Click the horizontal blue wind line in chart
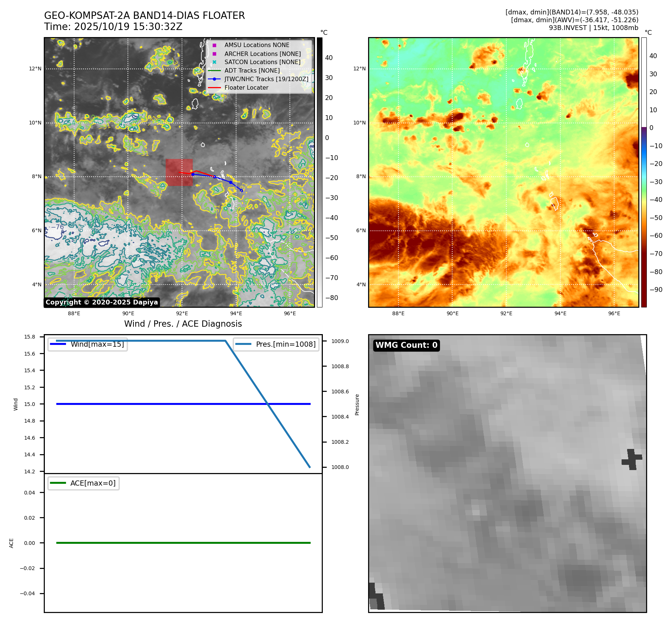The width and height of the screenshot is (672, 626). click(183, 404)
